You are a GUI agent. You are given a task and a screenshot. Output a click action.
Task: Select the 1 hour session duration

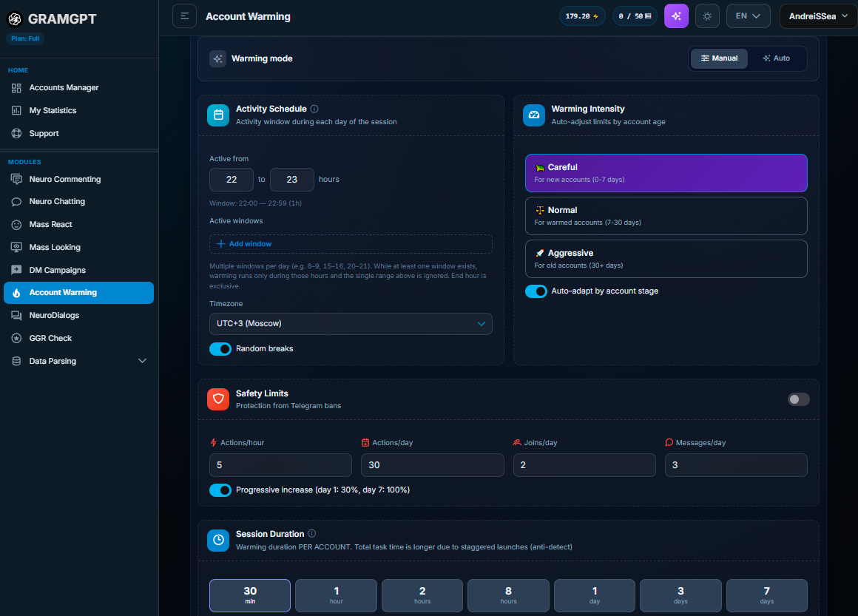point(336,595)
